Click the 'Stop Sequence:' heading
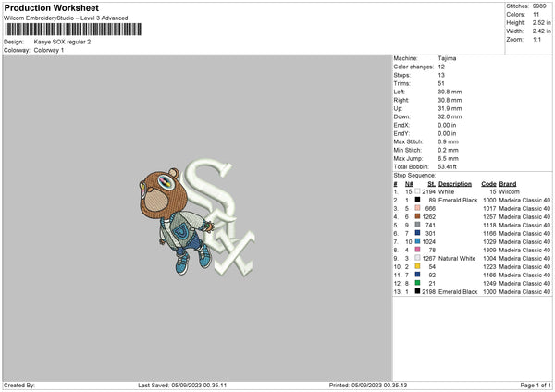Image resolution: width=555 pixels, height=392 pixels. (x=414, y=175)
